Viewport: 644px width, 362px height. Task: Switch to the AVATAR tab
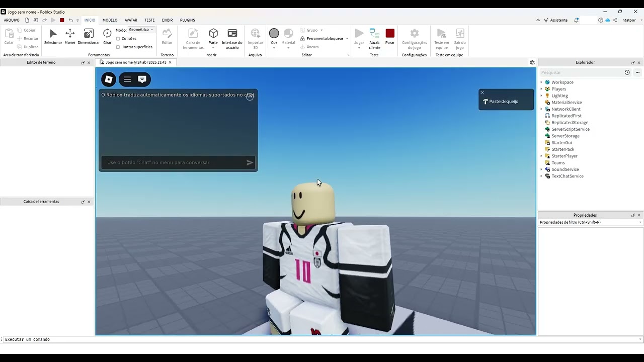coord(131,20)
